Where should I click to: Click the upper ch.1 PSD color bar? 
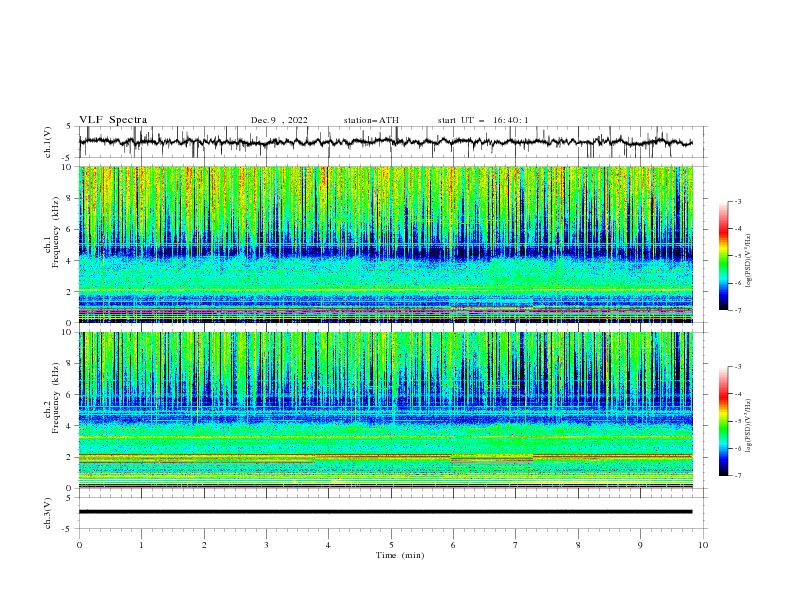[x=723, y=256]
